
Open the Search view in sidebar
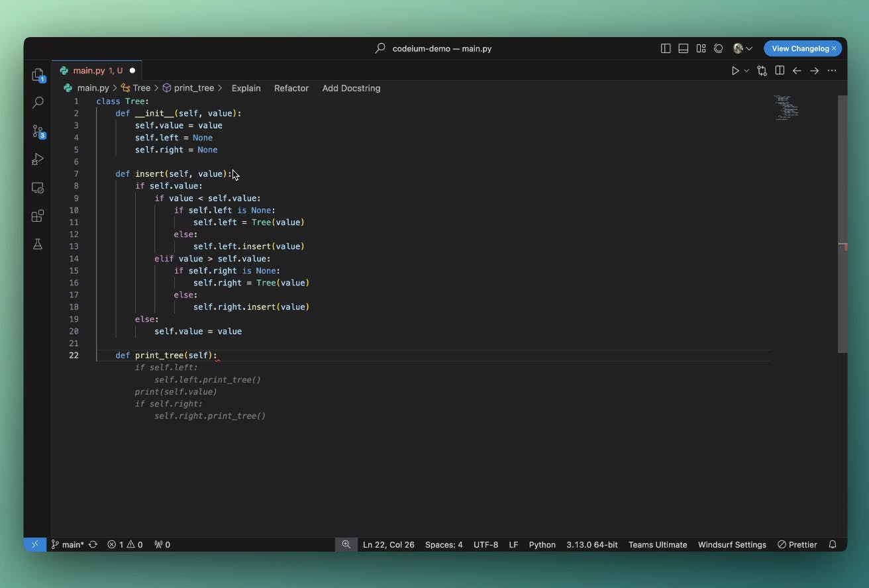click(38, 103)
